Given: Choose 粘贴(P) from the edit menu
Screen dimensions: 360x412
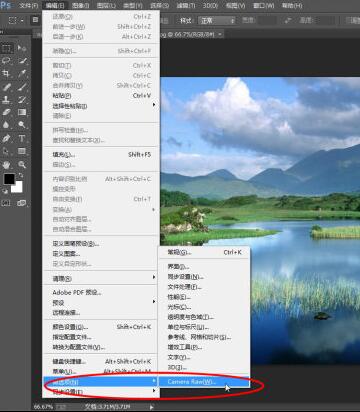Looking at the screenshot, I should tap(101, 96).
